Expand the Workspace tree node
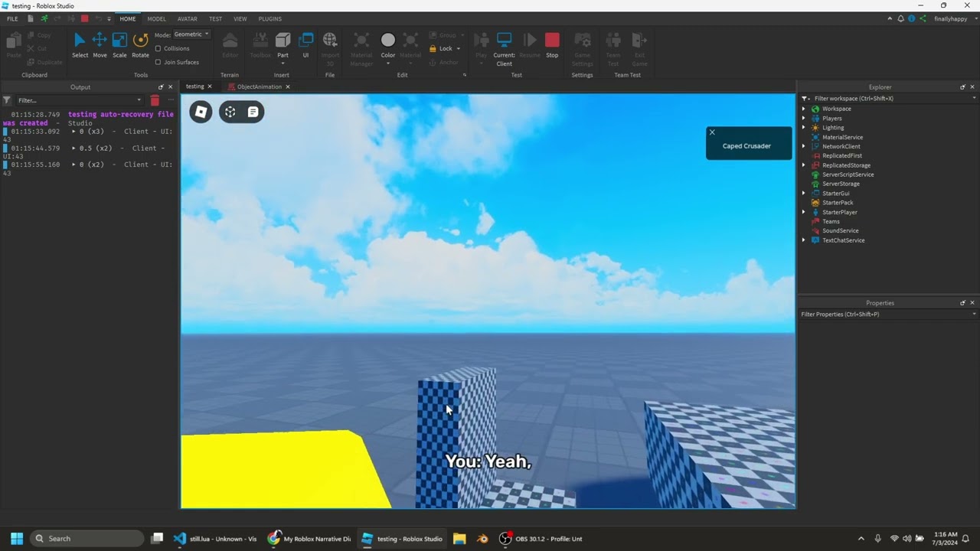 pyautogui.click(x=804, y=109)
